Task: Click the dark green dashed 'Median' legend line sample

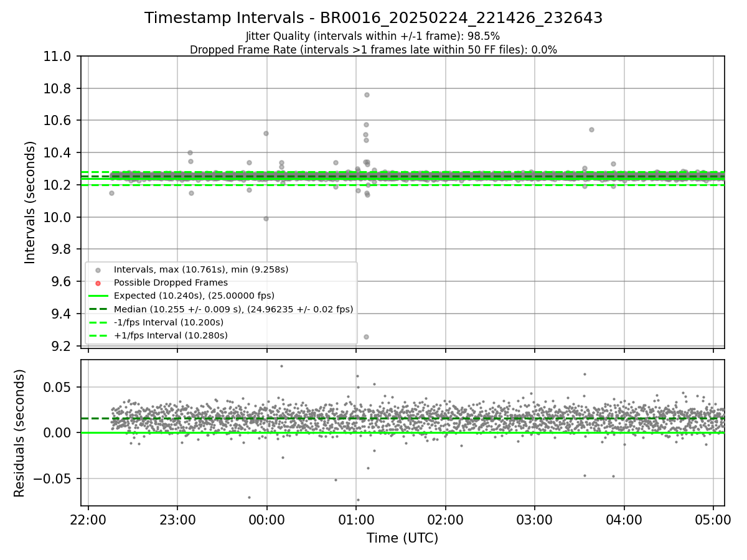Action: 98,309
